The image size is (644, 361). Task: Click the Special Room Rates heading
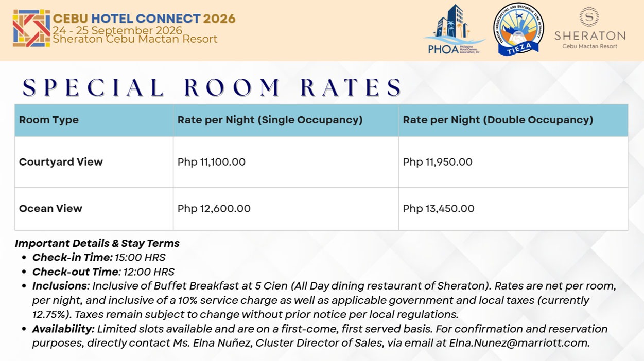pyautogui.click(x=212, y=87)
